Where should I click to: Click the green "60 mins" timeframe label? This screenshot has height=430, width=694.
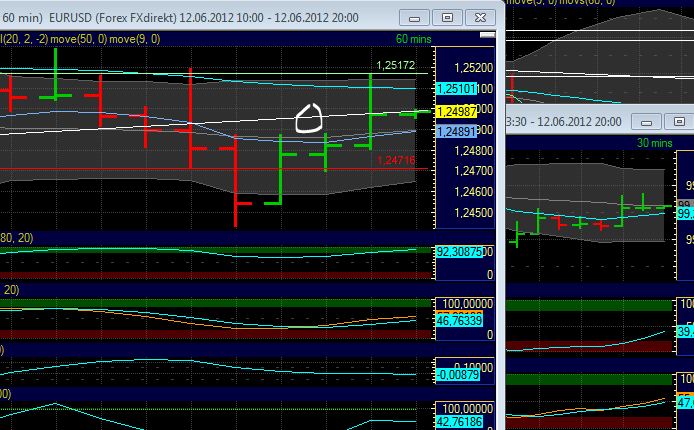(x=413, y=39)
